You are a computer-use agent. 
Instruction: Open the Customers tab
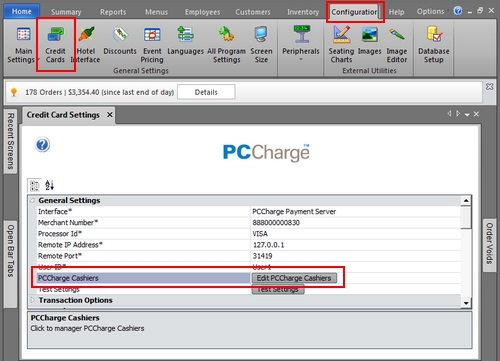[253, 12]
